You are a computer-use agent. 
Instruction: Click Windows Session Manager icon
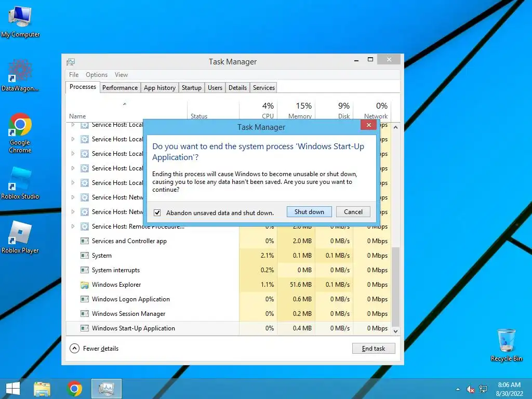click(85, 314)
